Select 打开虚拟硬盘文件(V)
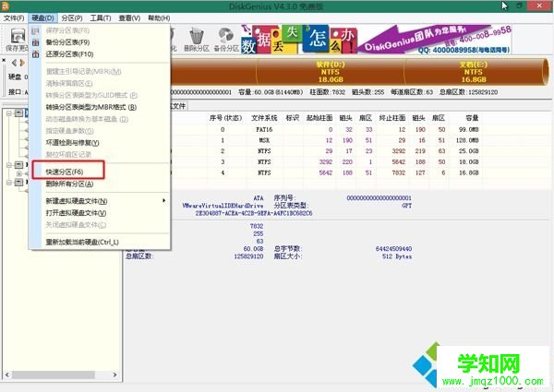Image resolution: width=554 pixels, height=392 pixels. coord(100,213)
